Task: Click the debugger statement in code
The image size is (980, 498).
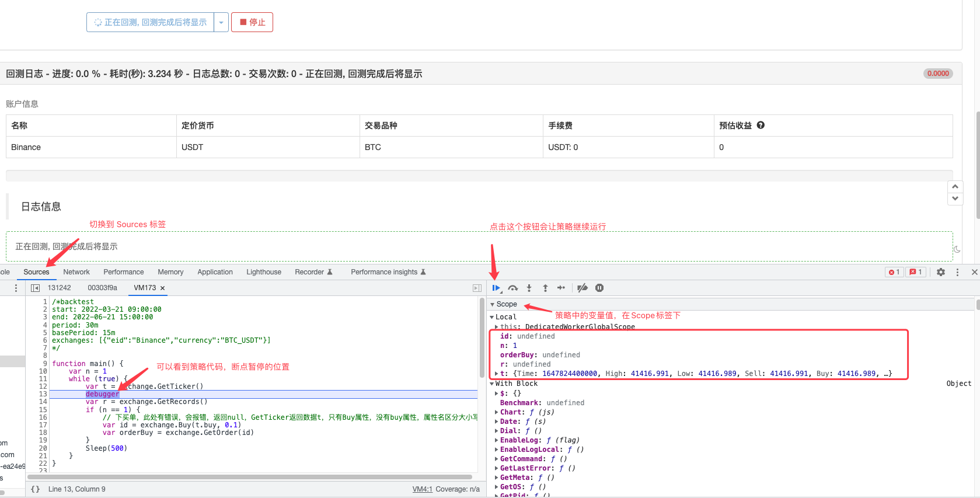Action: tap(102, 394)
